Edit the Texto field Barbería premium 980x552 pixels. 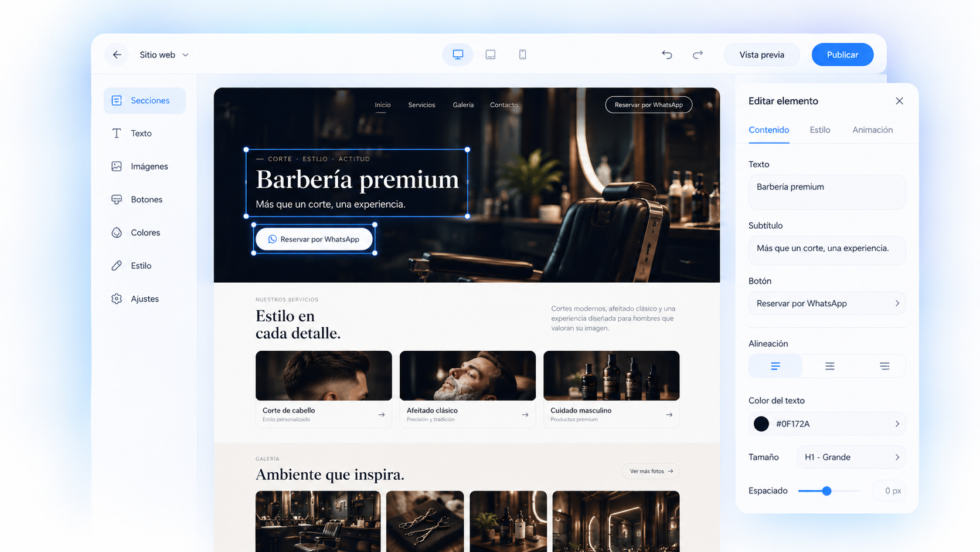[x=826, y=192]
